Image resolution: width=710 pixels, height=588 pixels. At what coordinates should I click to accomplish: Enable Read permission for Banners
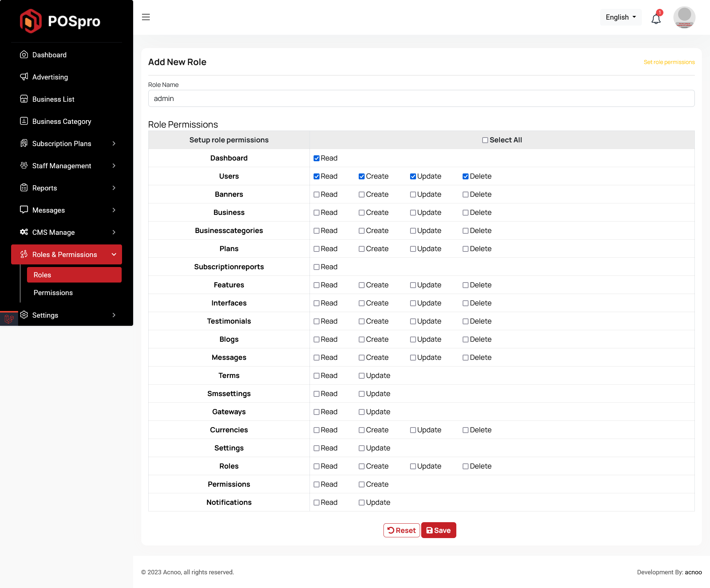tap(317, 195)
